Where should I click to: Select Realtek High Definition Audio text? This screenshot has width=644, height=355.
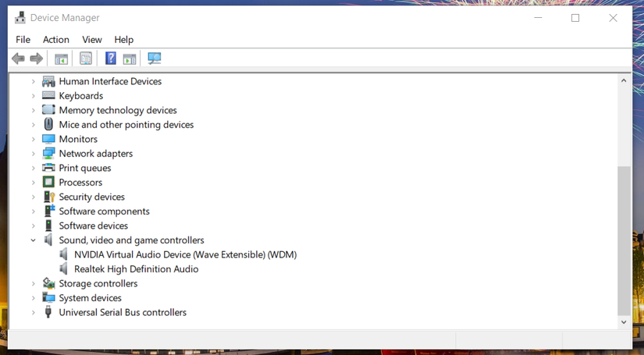[137, 269]
